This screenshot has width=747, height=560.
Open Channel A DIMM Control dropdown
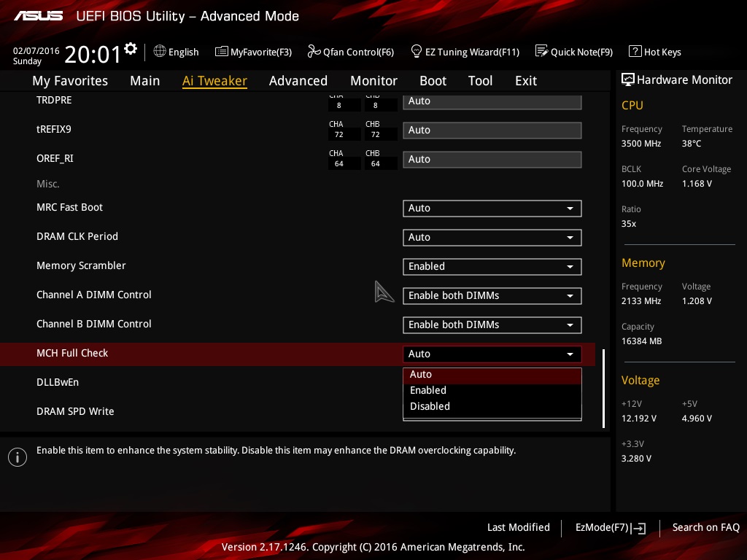pos(492,296)
